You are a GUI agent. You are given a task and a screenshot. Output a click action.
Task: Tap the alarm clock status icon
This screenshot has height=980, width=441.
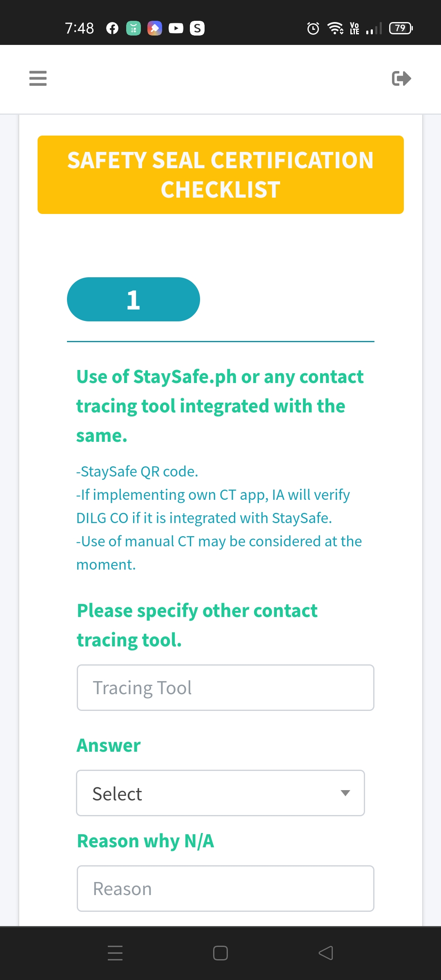pos(313,28)
